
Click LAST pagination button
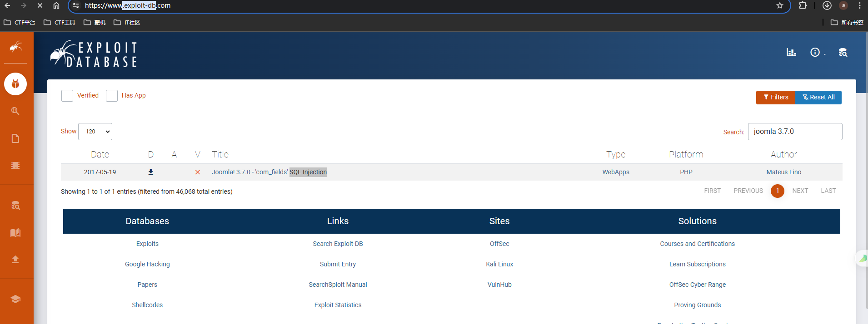828,191
